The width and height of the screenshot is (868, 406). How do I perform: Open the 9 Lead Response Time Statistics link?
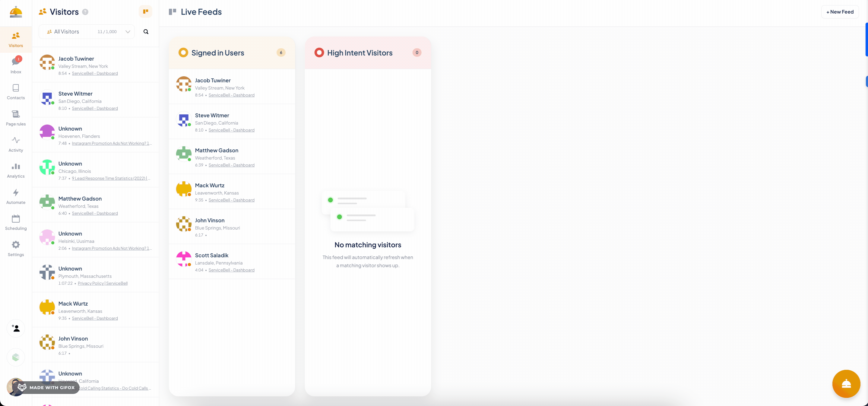pyautogui.click(x=111, y=179)
